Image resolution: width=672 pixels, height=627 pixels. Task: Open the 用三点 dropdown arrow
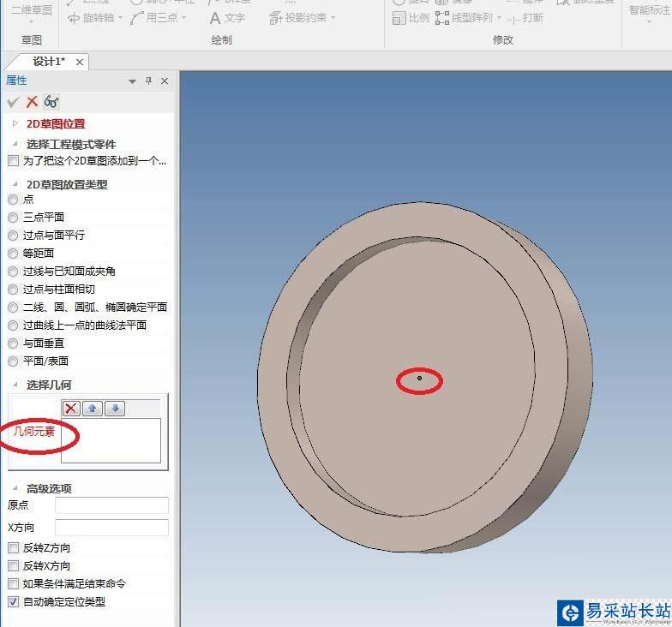click(x=183, y=18)
